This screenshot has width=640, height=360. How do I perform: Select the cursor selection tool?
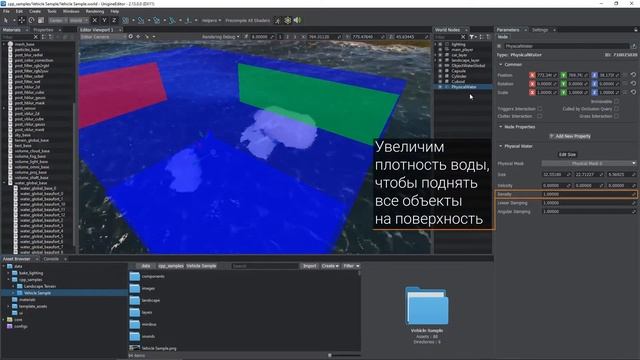[x=6, y=20]
